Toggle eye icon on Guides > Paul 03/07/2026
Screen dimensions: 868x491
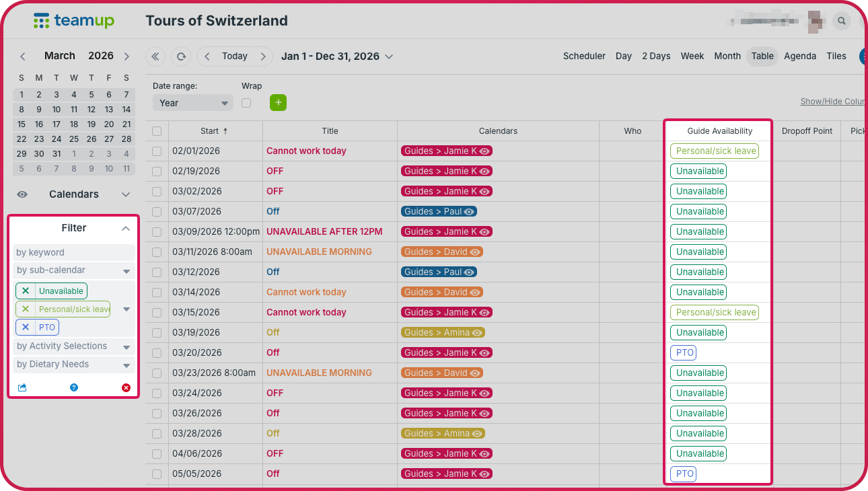(x=469, y=211)
